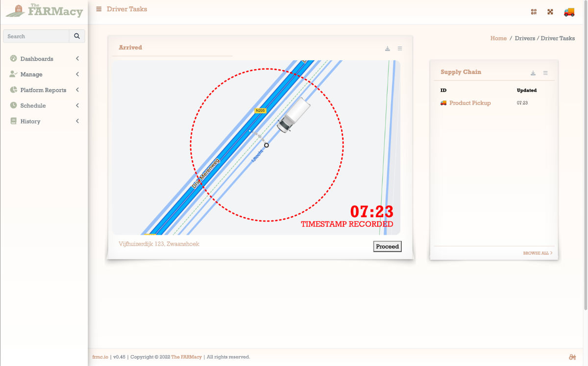Click the Arrived card title
The height and width of the screenshot is (366, 588).
point(130,48)
